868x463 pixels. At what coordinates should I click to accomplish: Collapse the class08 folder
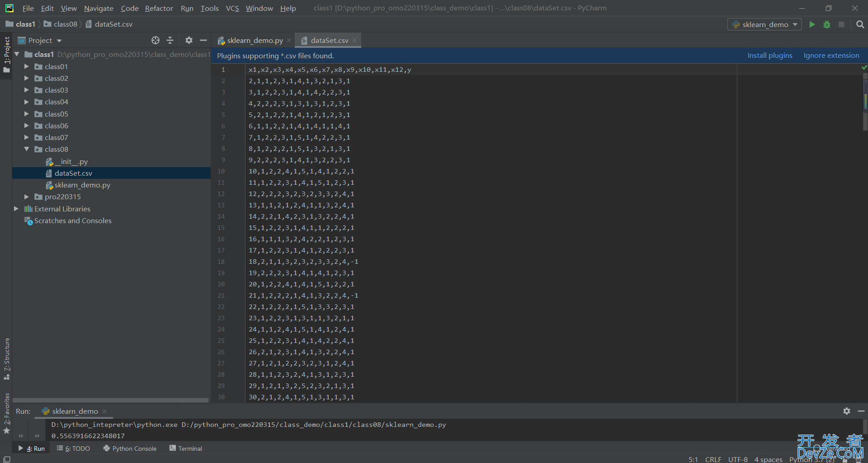(x=27, y=149)
